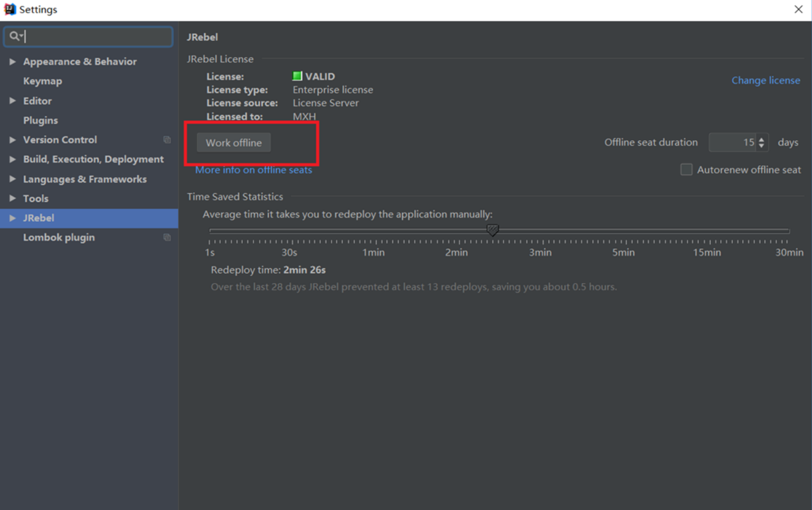
Task: Focus the Offline seat duration field
Action: (x=733, y=143)
